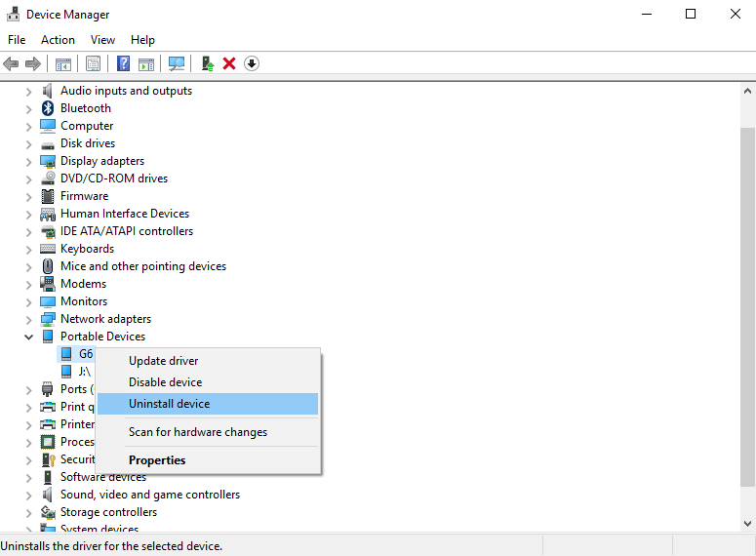Select Update driver in context menu
This screenshot has width=756, height=556.
(x=163, y=361)
